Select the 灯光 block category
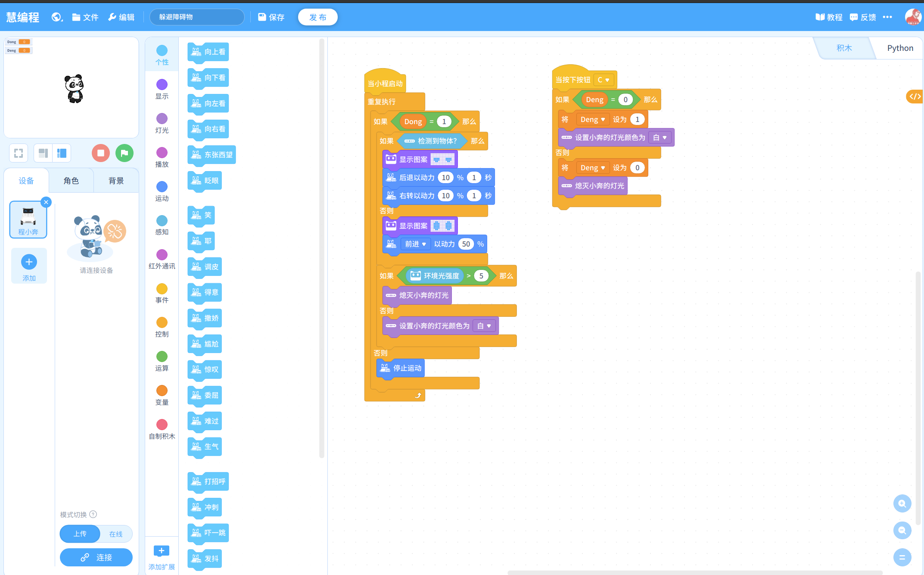 coord(162,123)
